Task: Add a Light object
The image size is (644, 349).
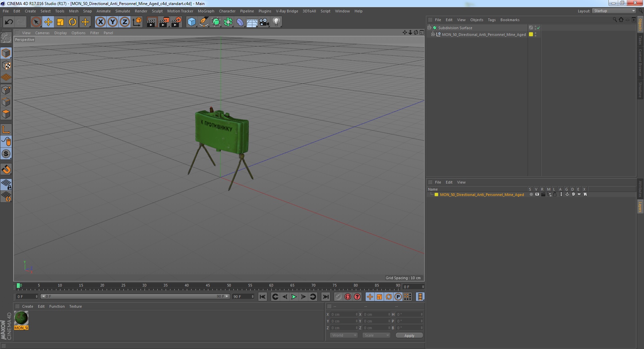Action: (x=276, y=22)
